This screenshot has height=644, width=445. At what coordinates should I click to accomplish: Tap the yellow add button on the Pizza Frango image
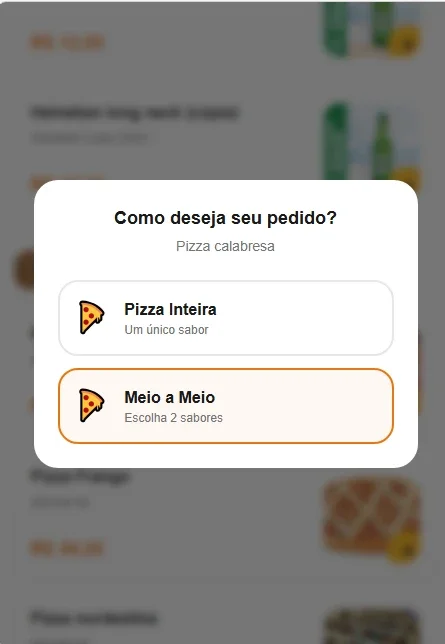click(404, 548)
